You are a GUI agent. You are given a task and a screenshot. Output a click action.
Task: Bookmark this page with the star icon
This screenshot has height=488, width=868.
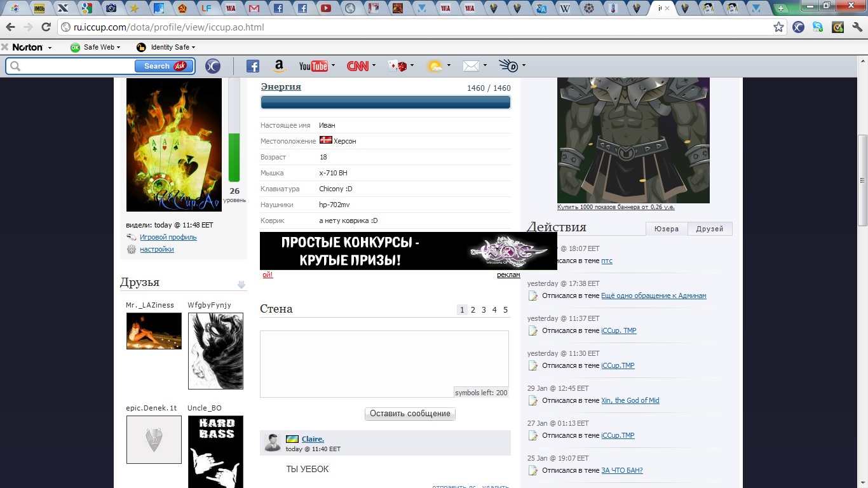pos(778,27)
